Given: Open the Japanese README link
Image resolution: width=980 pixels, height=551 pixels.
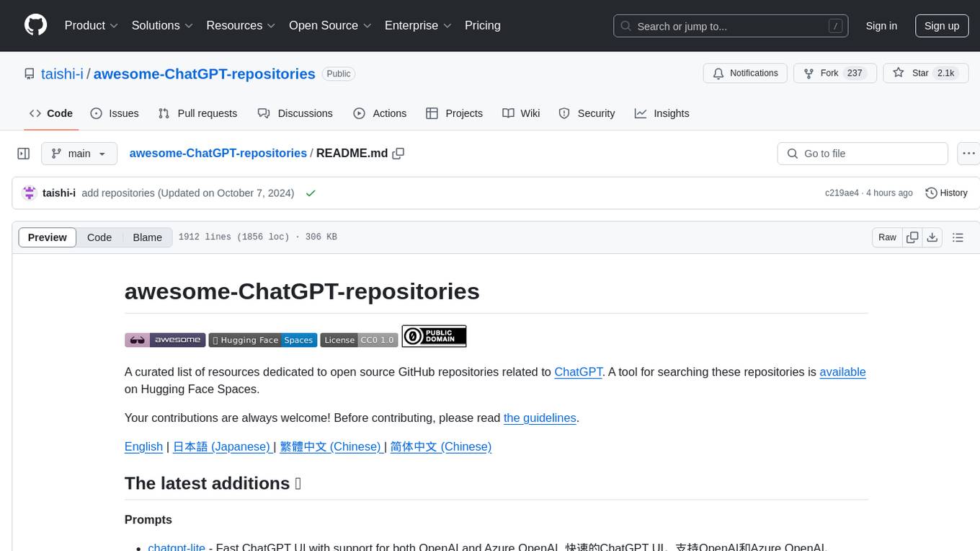Looking at the screenshot, I should click(x=222, y=446).
